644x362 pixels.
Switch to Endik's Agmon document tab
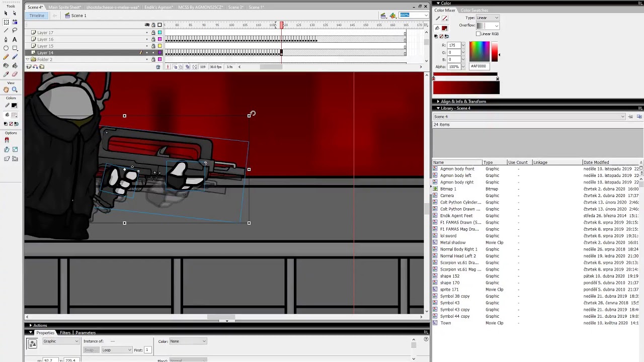point(158,8)
